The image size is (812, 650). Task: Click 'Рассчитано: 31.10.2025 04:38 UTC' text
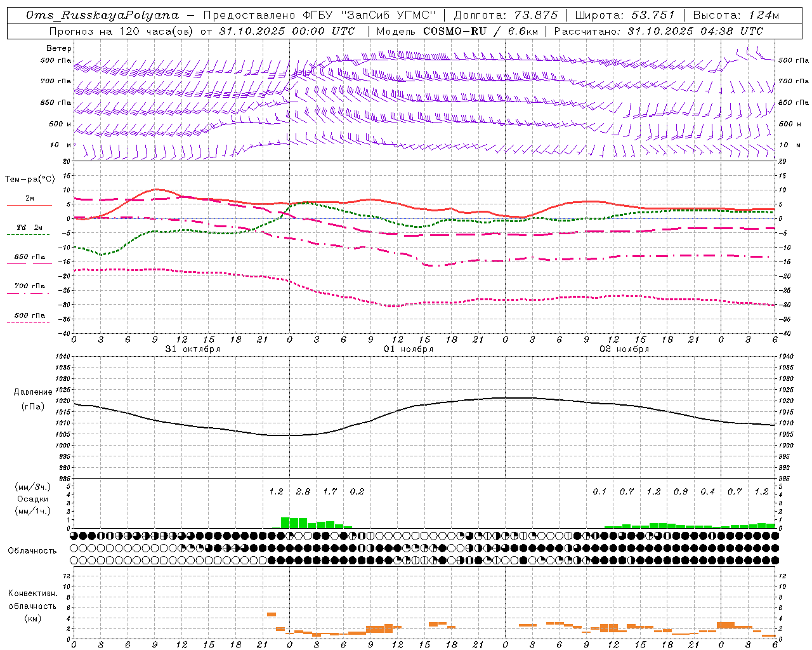(x=658, y=30)
